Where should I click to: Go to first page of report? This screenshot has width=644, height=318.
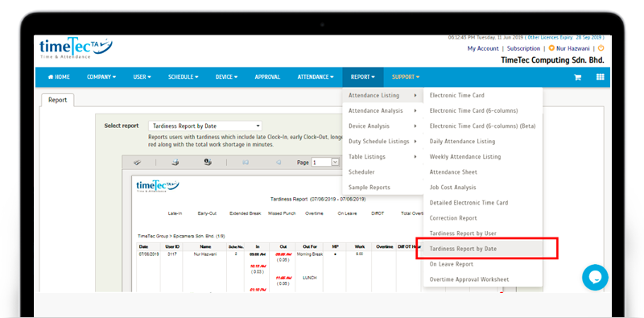pyautogui.click(x=246, y=163)
